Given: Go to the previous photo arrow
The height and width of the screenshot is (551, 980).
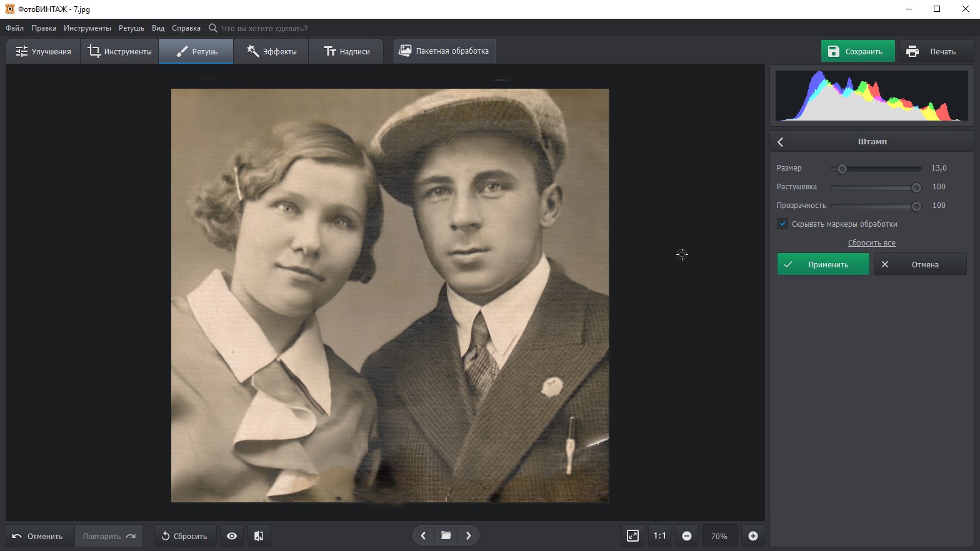Looking at the screenshot, I should pos(423,535).
